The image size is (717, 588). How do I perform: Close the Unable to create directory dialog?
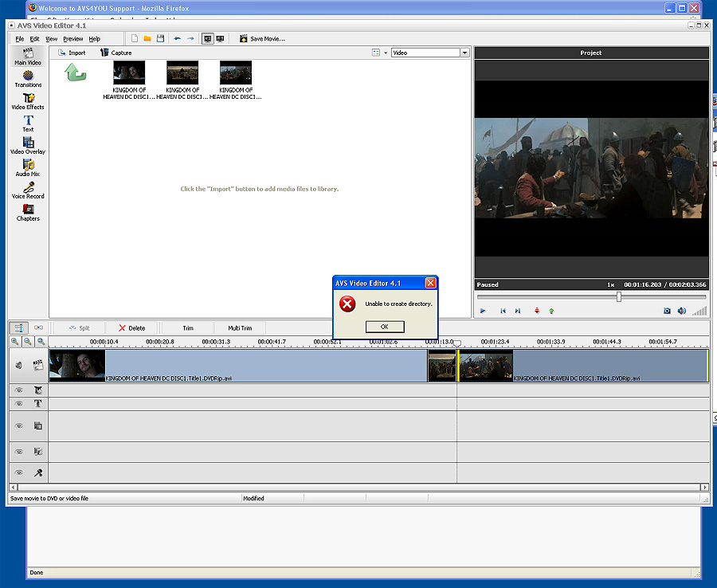(430, 283)
